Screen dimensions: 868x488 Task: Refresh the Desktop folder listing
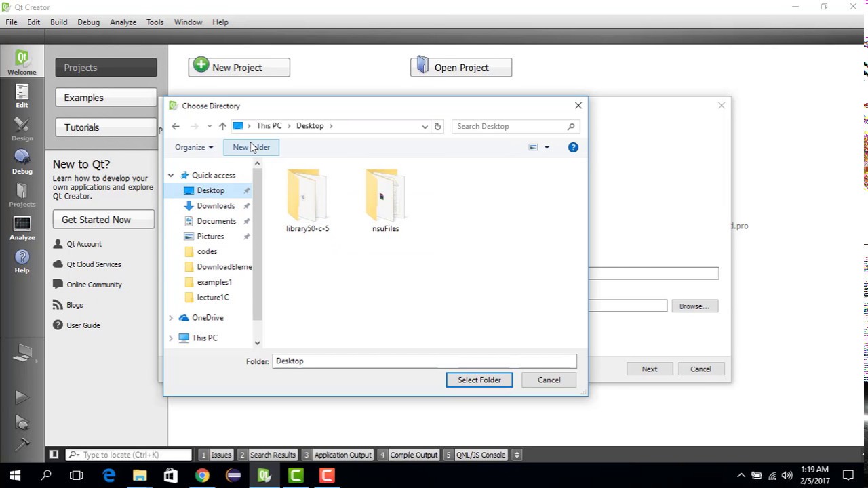click(437, 126)
